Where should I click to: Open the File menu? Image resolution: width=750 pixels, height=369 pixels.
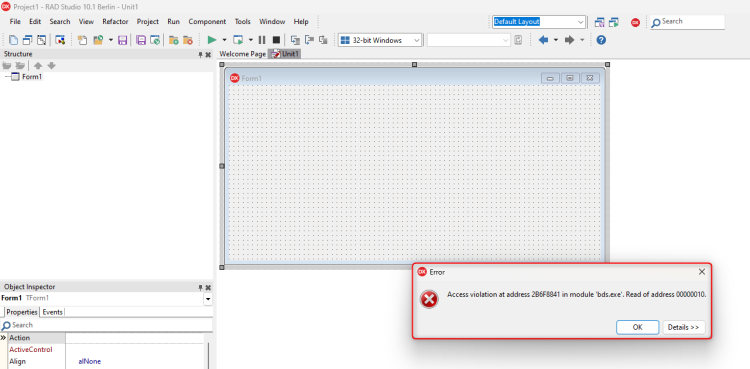(15, 22)
